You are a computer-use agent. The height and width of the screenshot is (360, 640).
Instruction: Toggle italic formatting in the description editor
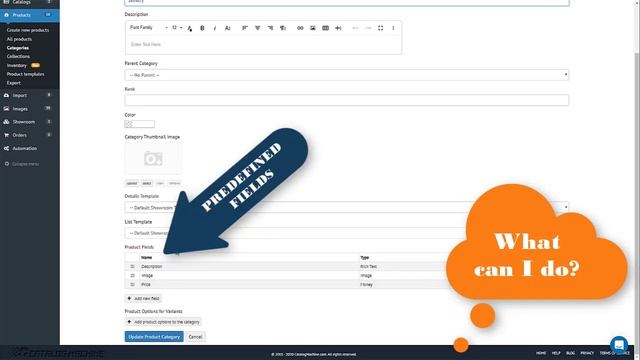pos(215,28)
